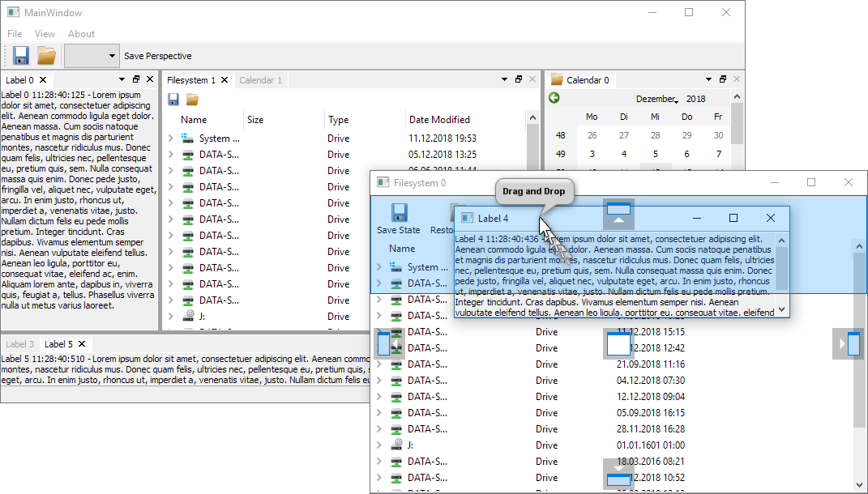Go to previous month in calendar
Viewport: 868px width, 494px height.
(554, 98)
